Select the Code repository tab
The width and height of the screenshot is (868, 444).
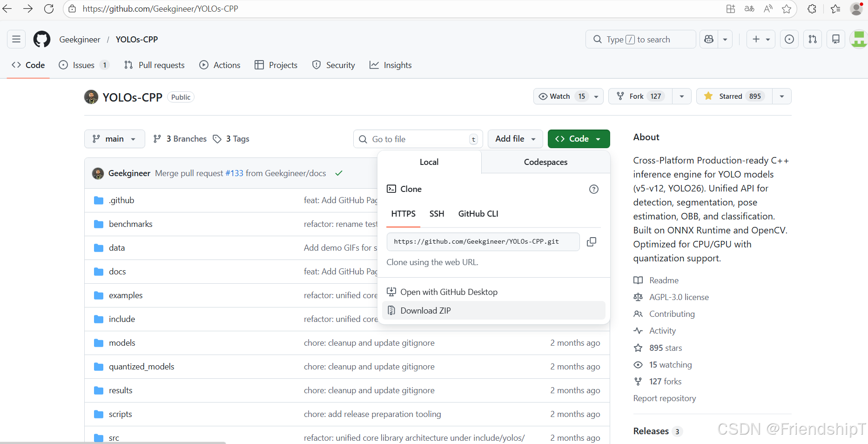coord(28,65)
